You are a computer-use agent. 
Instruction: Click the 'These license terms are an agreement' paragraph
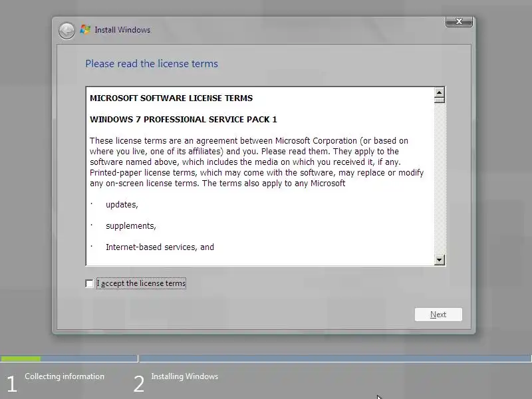click(257, 162)
